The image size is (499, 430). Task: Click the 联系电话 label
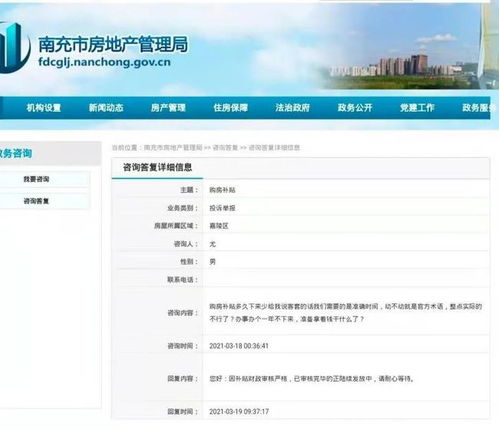coord(183,280)
